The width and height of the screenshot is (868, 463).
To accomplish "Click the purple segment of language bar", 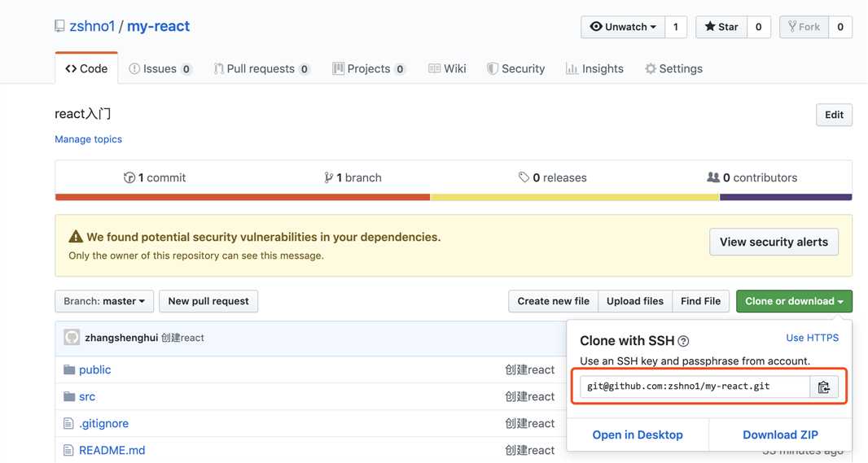I will coord(786,197).
